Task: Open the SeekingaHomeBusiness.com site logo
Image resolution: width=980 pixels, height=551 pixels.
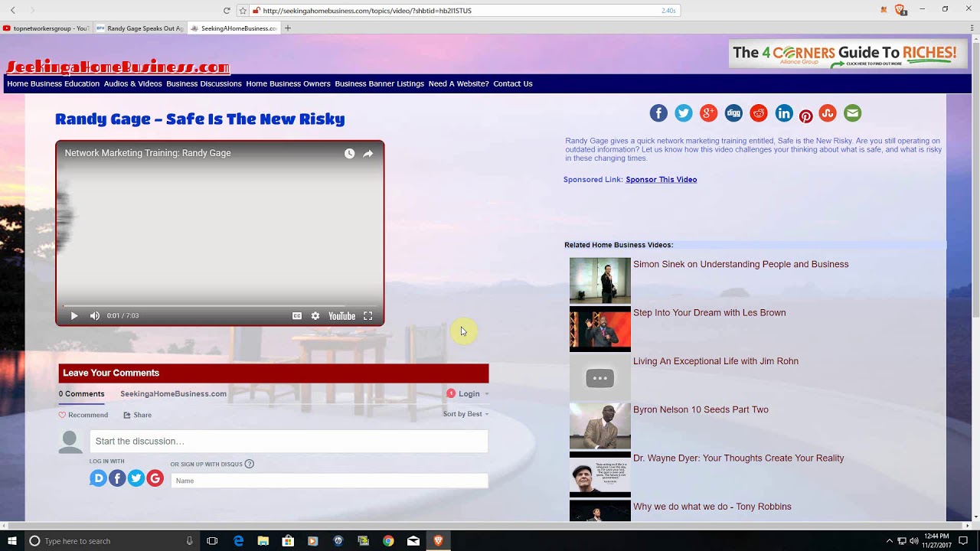Action: [x=118, y=67]
